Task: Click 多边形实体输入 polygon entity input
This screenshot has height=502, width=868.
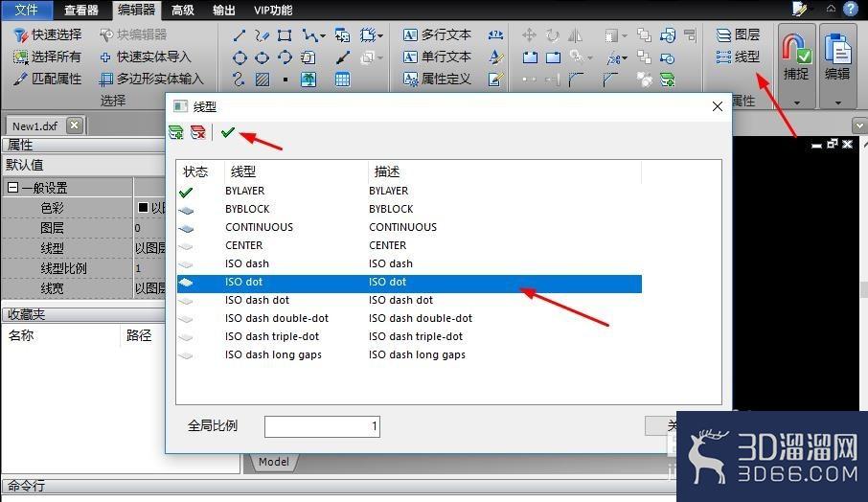Action: coord(151,80)
